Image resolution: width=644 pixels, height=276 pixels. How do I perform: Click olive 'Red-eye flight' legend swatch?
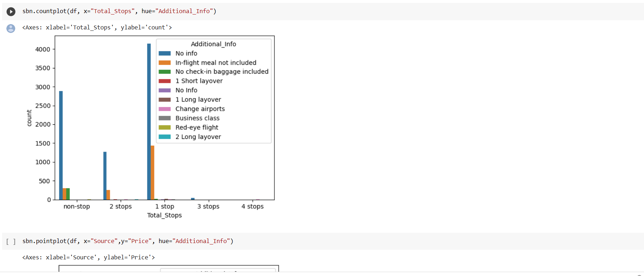coord(165,128)
